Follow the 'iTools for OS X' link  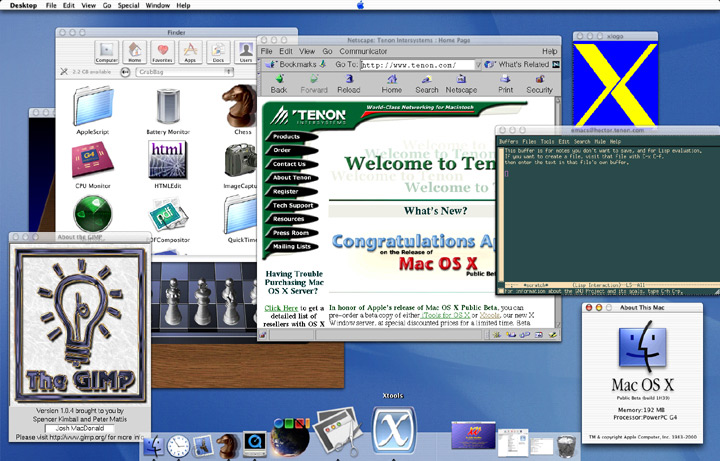coord(445,316)
